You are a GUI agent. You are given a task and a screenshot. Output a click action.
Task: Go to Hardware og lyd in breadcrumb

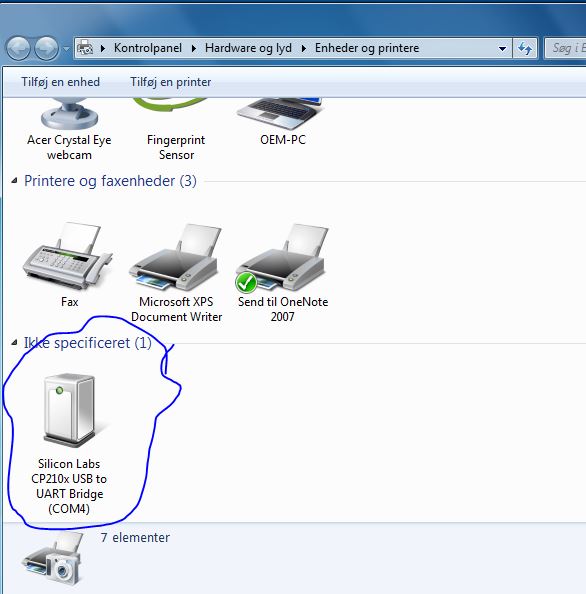point(248,48)
